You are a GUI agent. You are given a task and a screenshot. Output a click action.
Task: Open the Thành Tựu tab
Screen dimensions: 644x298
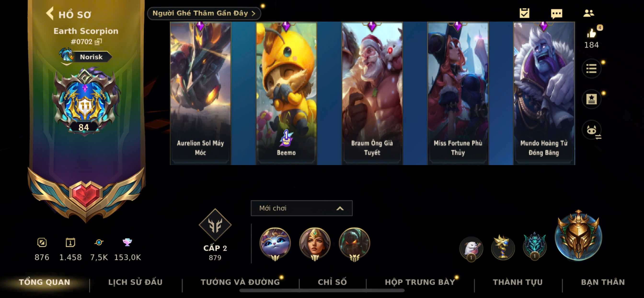tap(517, 282)
